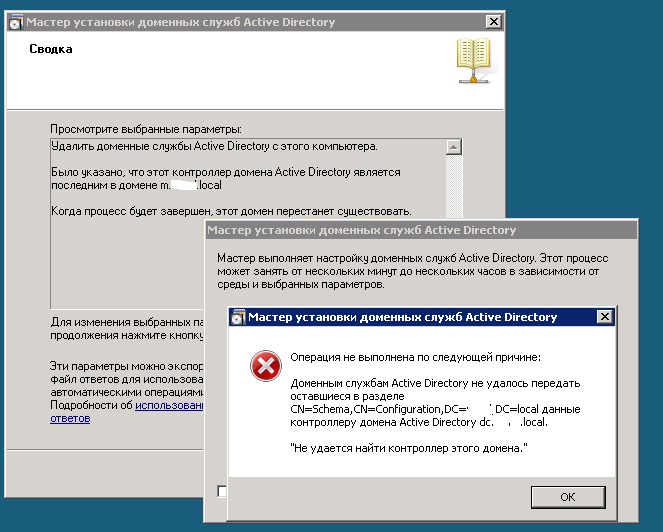
Task: Close the error message dialog
Action: point(605,317)
